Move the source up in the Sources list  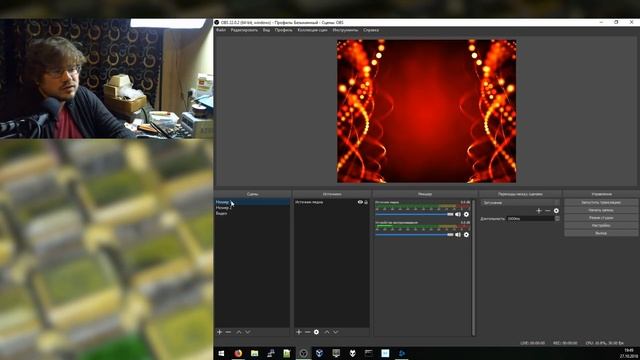(327, 332)
